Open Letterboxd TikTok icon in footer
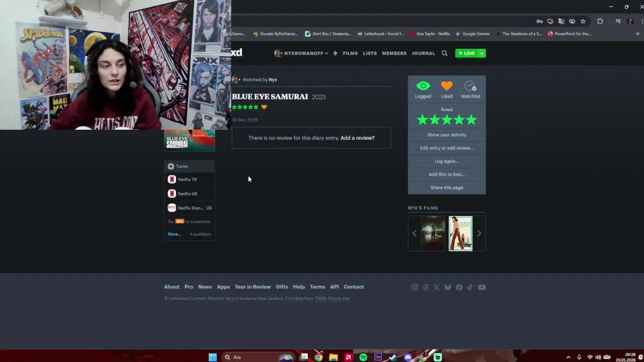Viewport: 644px width, 362px height. [x=470, y=287]
